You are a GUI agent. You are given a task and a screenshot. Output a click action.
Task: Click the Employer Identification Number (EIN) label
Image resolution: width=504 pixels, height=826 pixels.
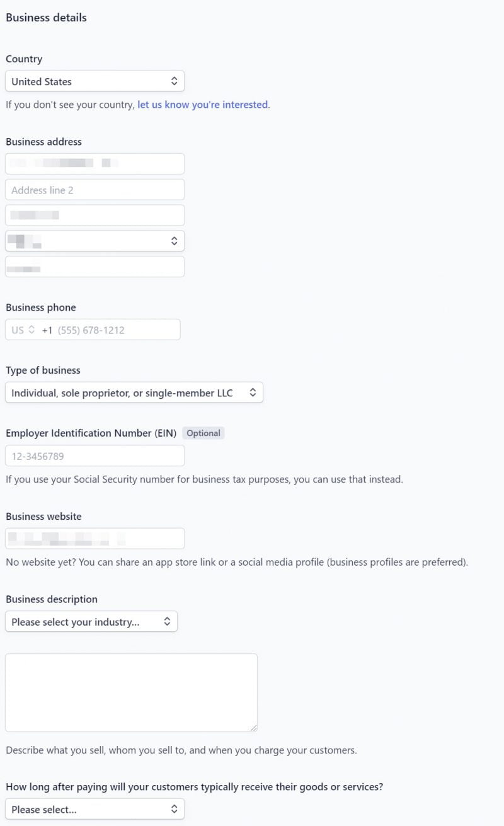tap(91, 433)
